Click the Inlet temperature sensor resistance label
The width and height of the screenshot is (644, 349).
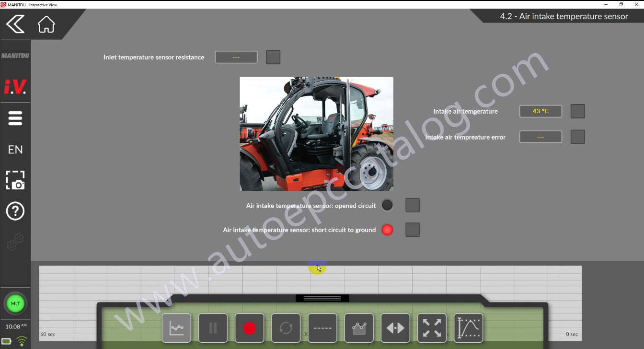point(154,57)
